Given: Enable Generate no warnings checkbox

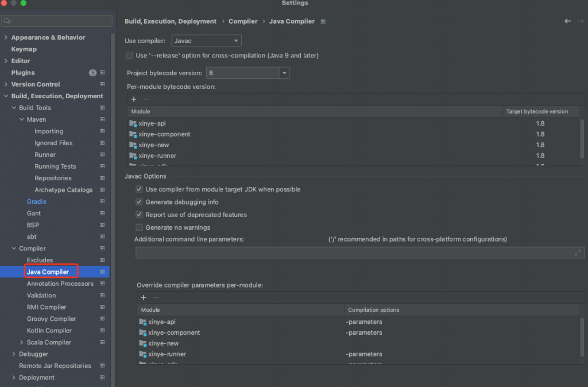Looking at the screenshot, I should (139, 227).
